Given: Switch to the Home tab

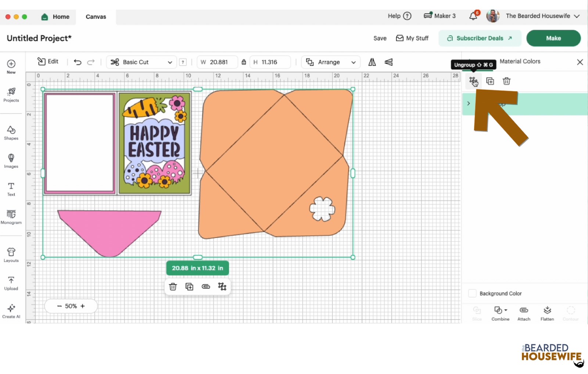Looking at the screenshot, I should tap(55, 17).
